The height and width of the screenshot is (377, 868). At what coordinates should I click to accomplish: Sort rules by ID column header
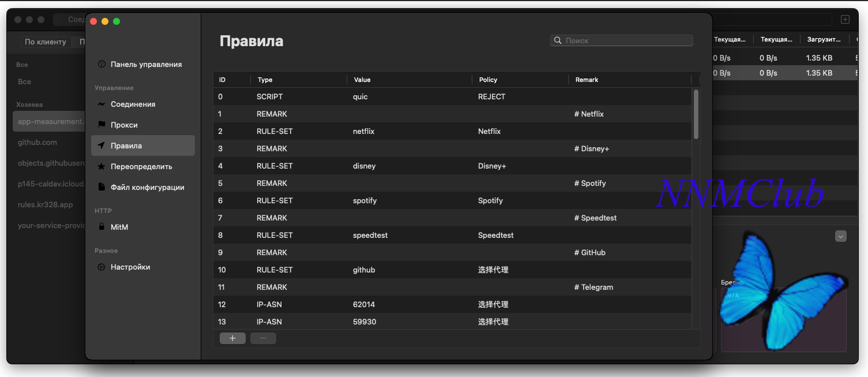(232, 80)
